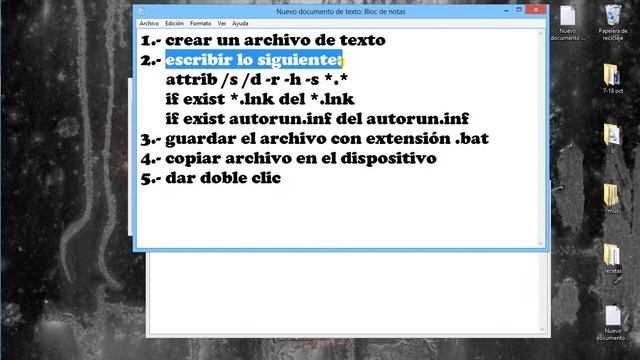Select 'Nuevo documento' icon below the recetas folder
Viewport: 640px width, 360px height.
(x=612, y=322)
